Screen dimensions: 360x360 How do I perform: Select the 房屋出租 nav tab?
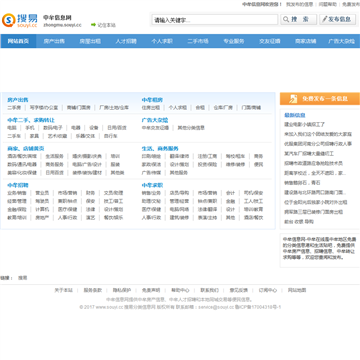(90, 41)
